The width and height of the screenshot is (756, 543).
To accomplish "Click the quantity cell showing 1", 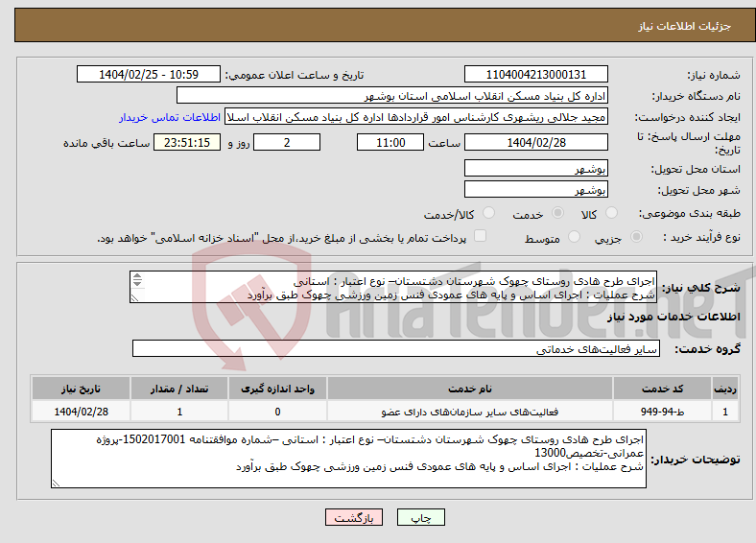I will point(179,412).
